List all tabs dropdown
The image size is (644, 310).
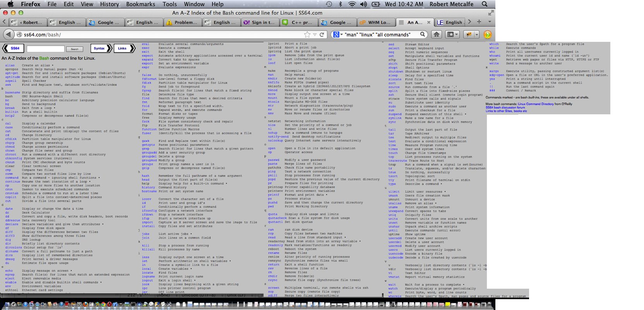[490, 22]
